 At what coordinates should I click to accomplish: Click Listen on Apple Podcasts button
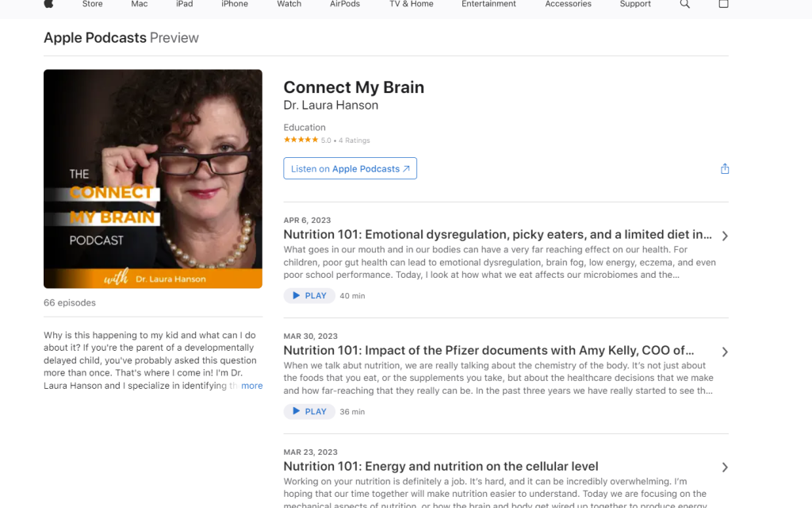pyautogui.click(x=350, y=169)
